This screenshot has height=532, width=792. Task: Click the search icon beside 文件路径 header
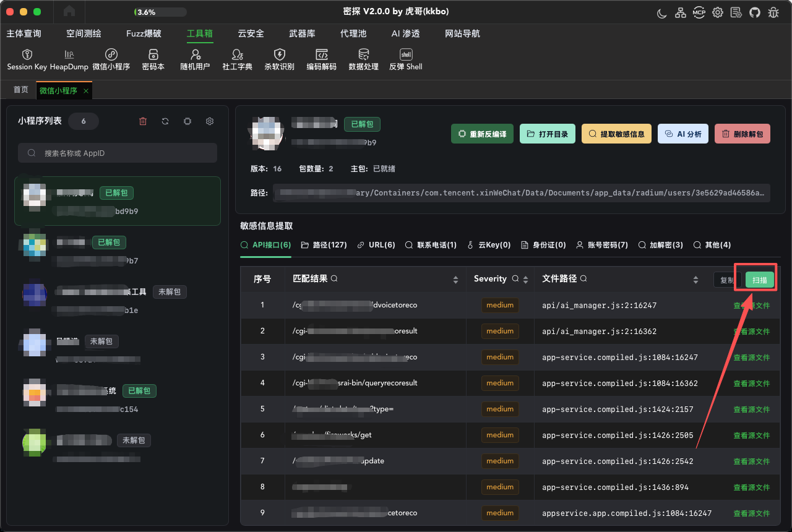[x=583, y=279]
